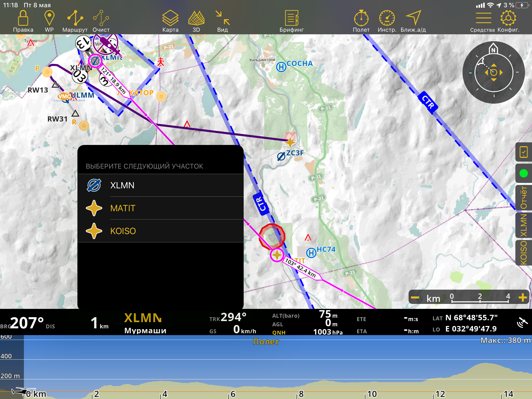Image resolution: width=532 pixels, height=399 pixels.
Task: Zoom in with the plus button
Action: point(523,297)
